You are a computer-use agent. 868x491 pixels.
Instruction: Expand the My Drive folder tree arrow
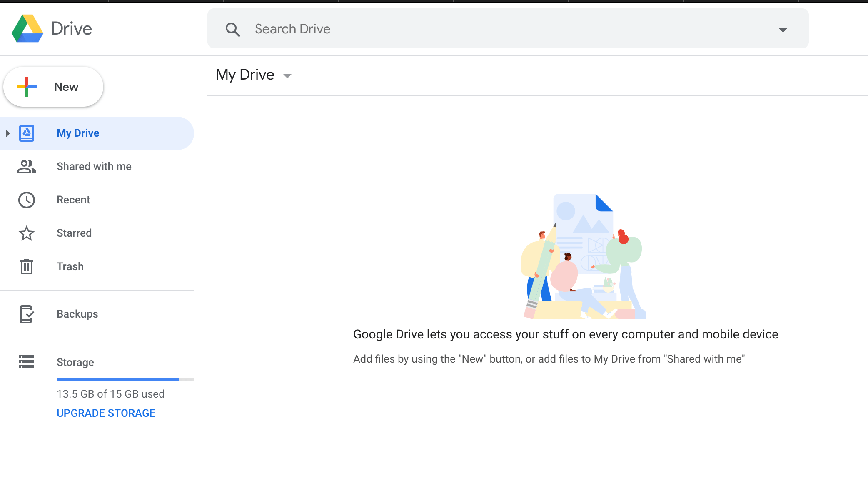coord(7,133)
